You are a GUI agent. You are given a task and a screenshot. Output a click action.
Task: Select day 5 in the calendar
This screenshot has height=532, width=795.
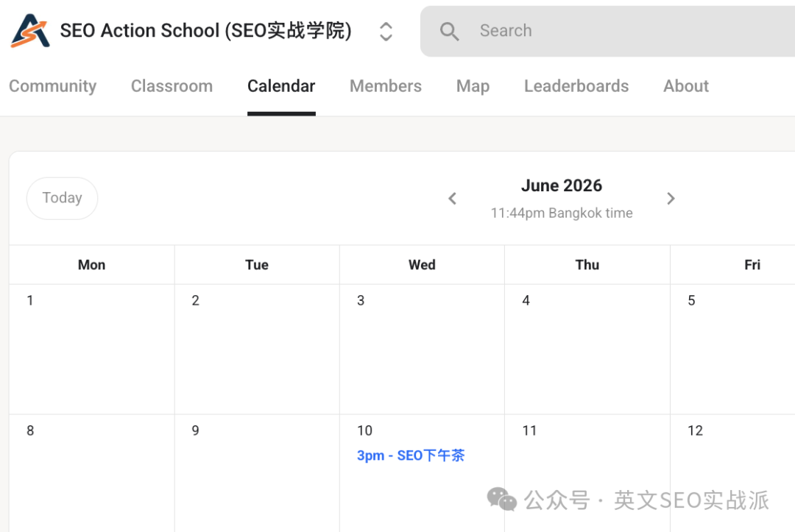pyautogui.click(x=691, y=300)
